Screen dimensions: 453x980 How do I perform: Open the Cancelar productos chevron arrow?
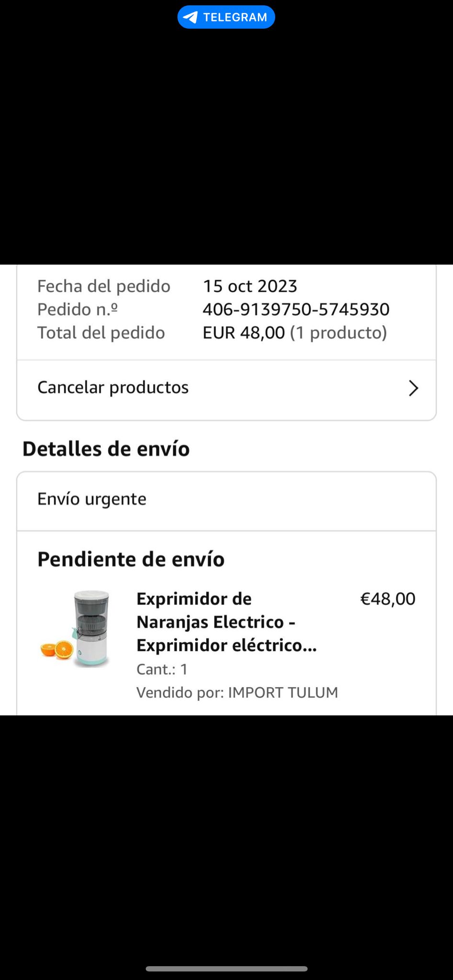pyautogui.click(x=413, y=388)
